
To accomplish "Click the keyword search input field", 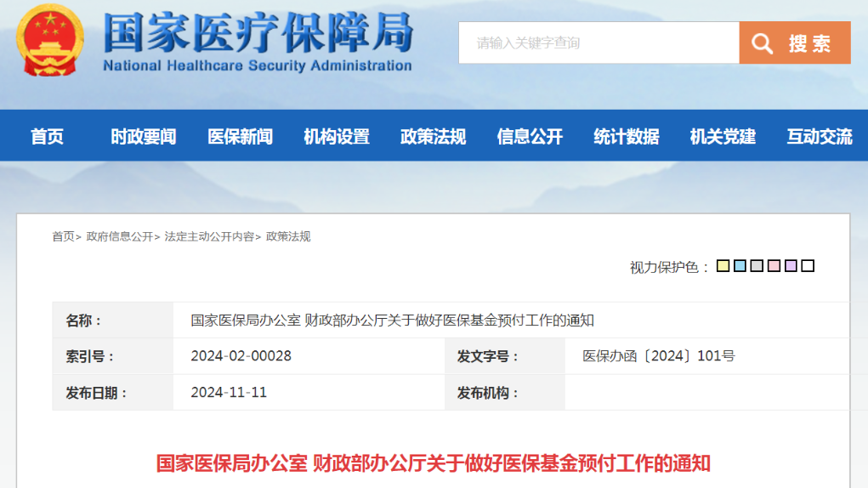I will (x=599, y=43).
